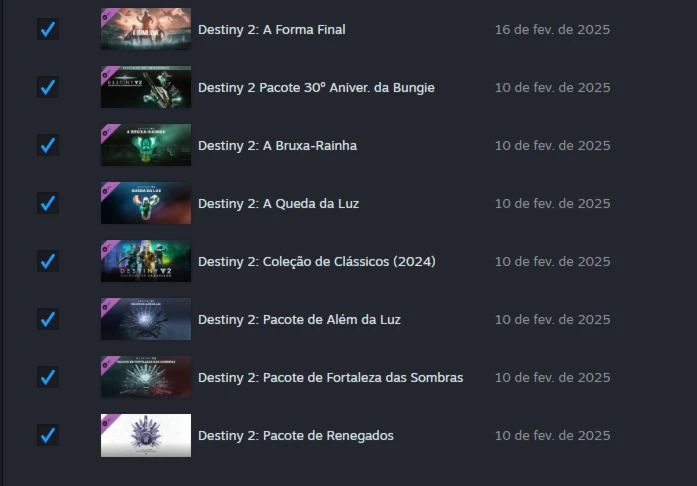
Task: Uncheck the A Forma Final checkbox
Action: point(48,29)
